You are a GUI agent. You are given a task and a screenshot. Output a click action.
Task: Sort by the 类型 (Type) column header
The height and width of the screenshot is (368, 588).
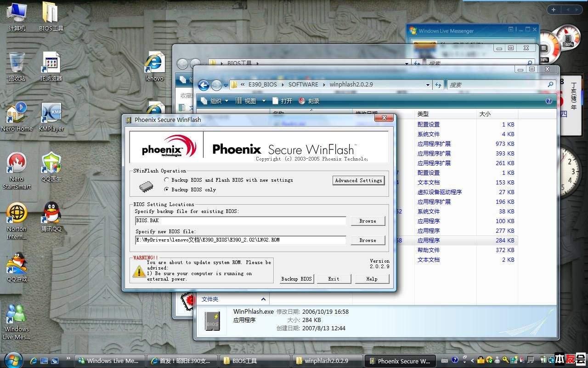446,114
